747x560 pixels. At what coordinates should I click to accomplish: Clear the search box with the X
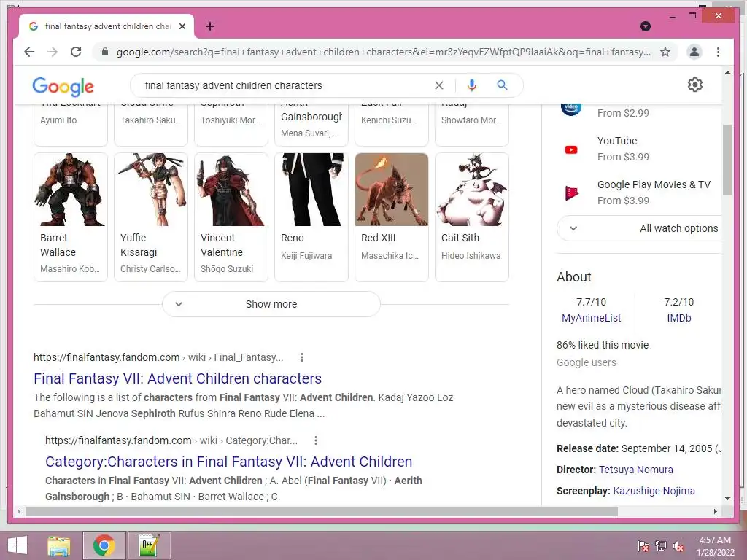click(438, 85)
